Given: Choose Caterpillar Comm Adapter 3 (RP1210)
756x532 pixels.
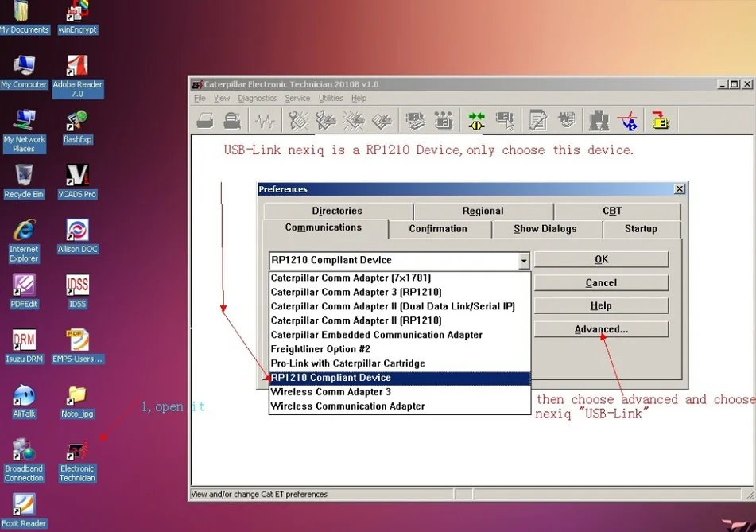Looking at the screenshot, I should (400, 293).
